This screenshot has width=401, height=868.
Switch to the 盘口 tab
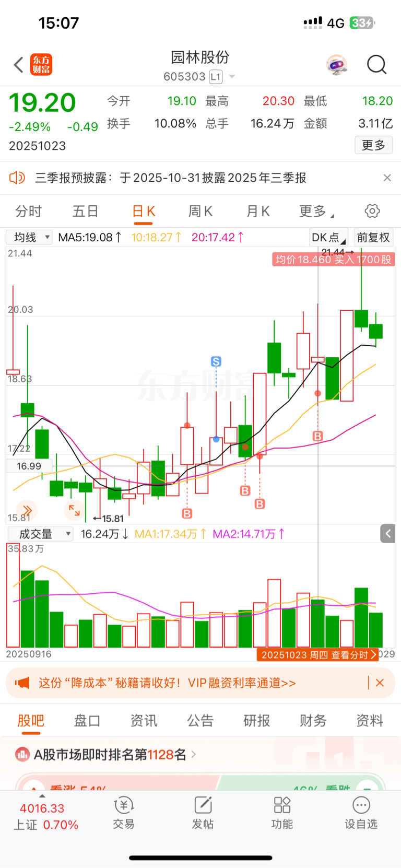[87, 721]
